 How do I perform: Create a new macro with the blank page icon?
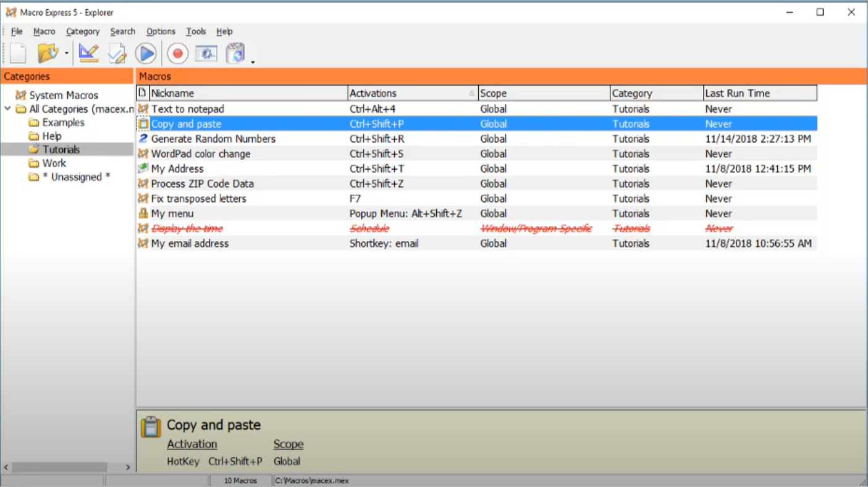(18, 54)
